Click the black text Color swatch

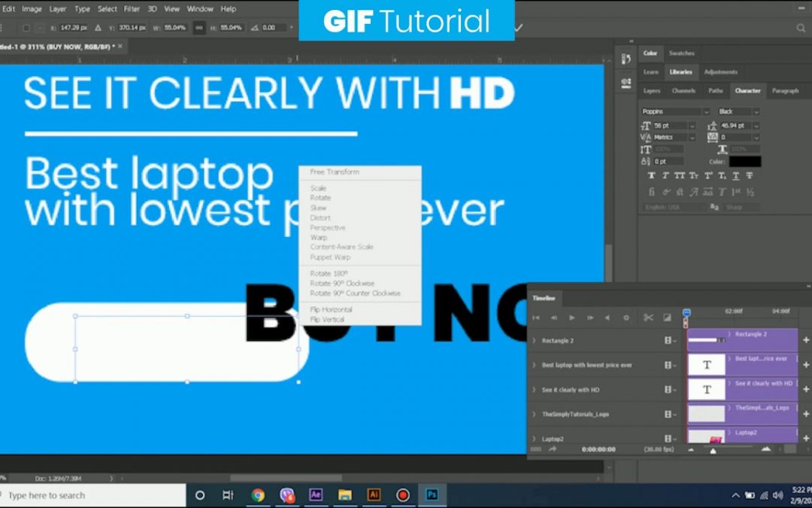point(745,162)
